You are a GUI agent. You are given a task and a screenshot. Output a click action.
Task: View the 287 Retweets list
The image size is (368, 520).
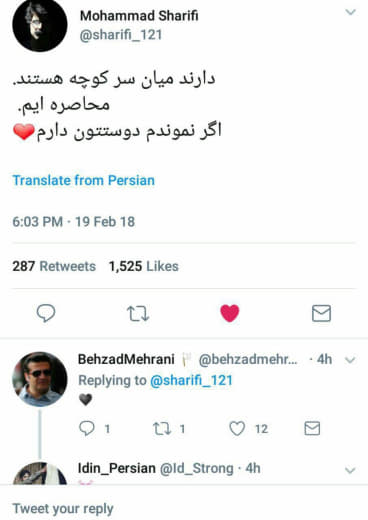(x=54, y=266)
